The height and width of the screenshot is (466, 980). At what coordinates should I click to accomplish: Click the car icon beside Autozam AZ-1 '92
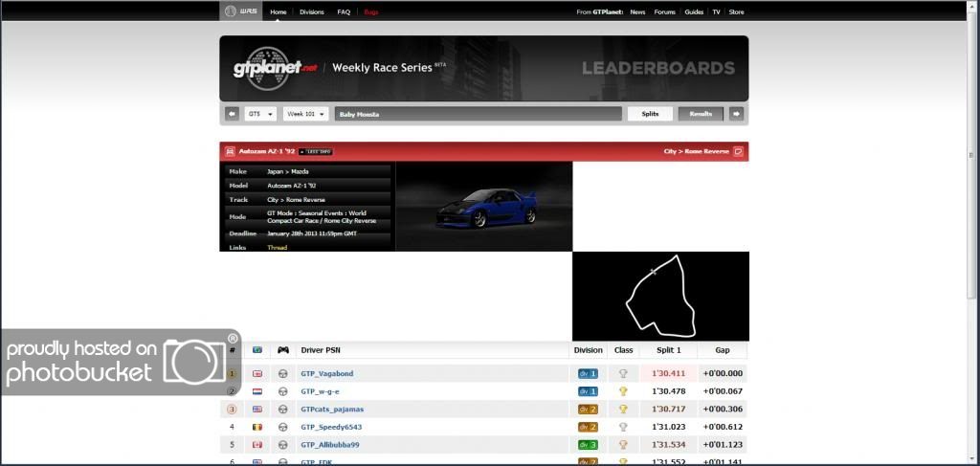click(230, 151)
